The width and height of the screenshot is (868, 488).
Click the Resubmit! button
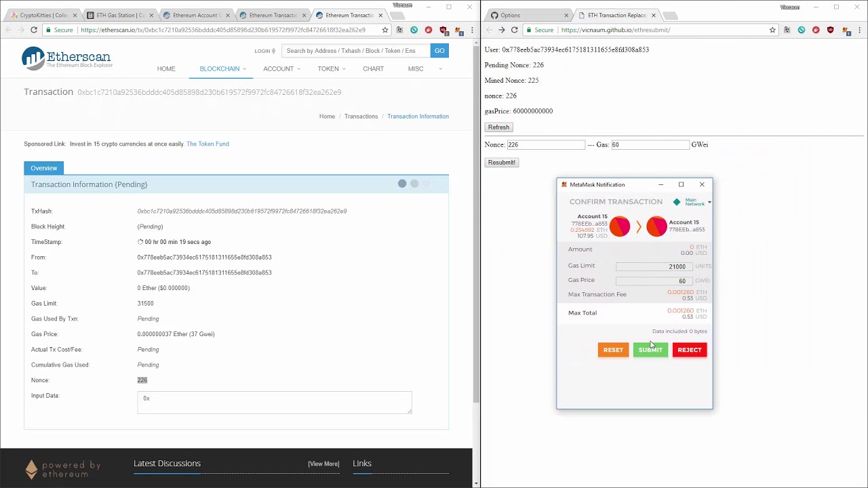pyautogui.click(x=502, y=163)
